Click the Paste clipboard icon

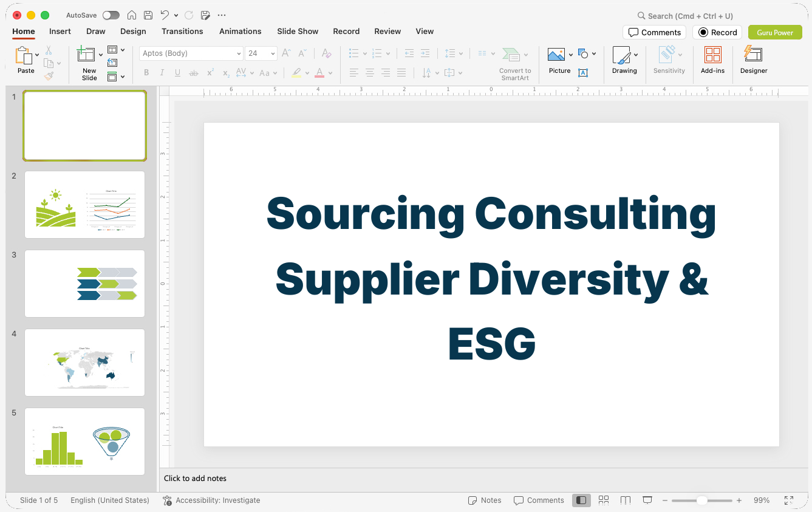24,55
